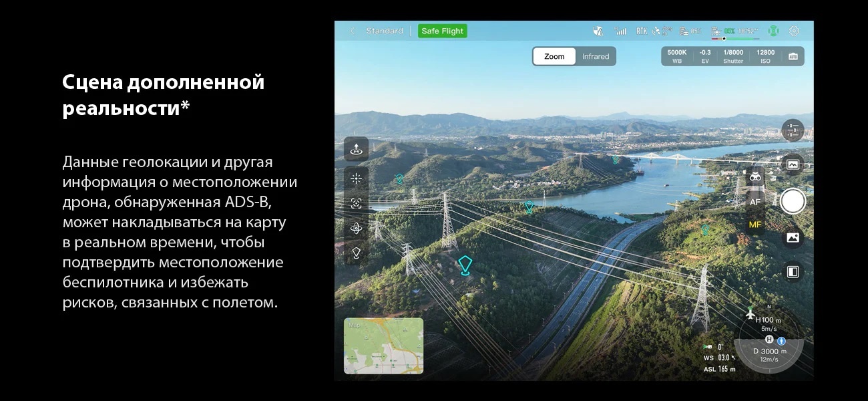The height and width of the screenshot is (401, 868).
Task: Open the 1/8000 Shutter setting
Action: tap(732, 56)
